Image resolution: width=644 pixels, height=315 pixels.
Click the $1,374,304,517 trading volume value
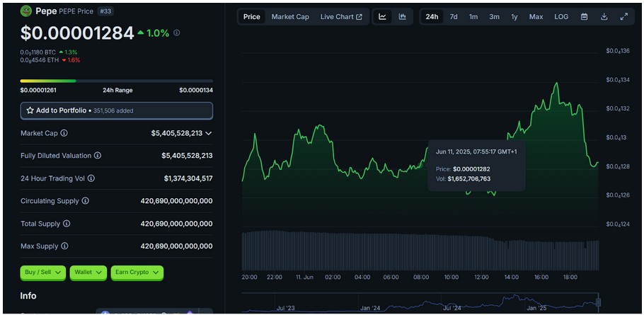pyautogui.click(x=188, y=178)
